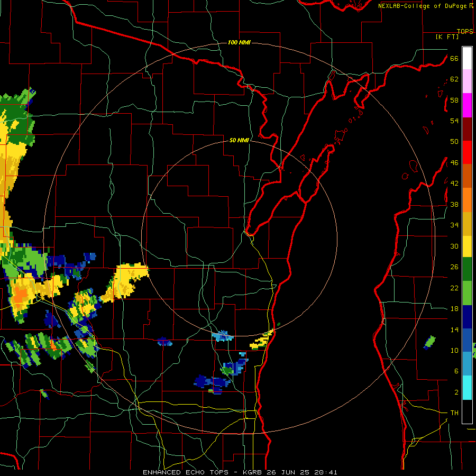The width and height of the screenshot is (476, 476).
Task: Click the dark red 50 kft legend swatch
Action: pyautogui.click(x=467, y=130)
